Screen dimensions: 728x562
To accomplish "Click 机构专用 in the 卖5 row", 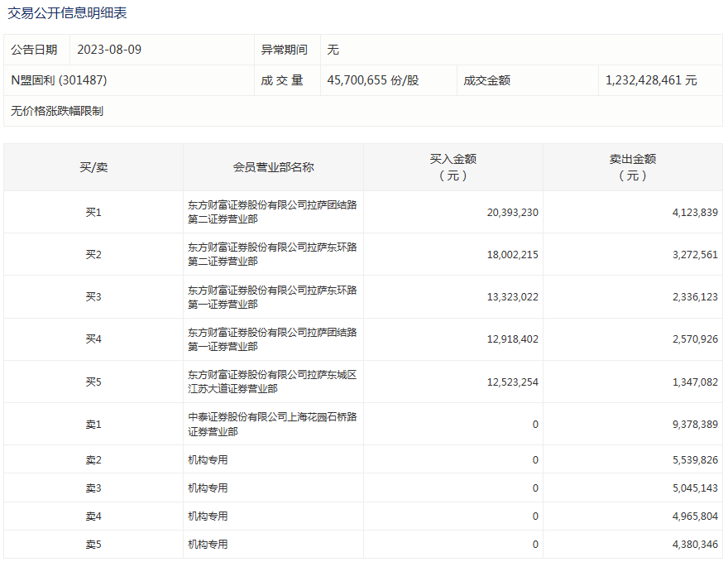I will 208,545.
